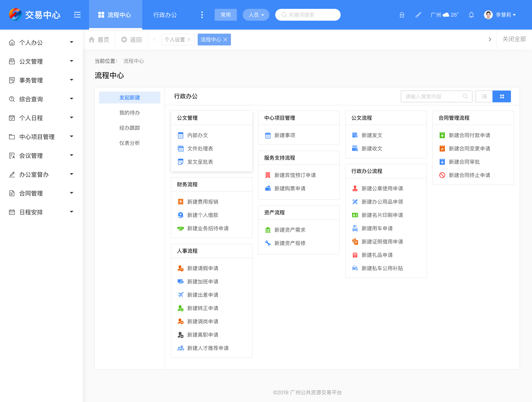Collapse the sidebar with hamburger icon
Screen dimensions: 532x402
[x=77, y=15]
